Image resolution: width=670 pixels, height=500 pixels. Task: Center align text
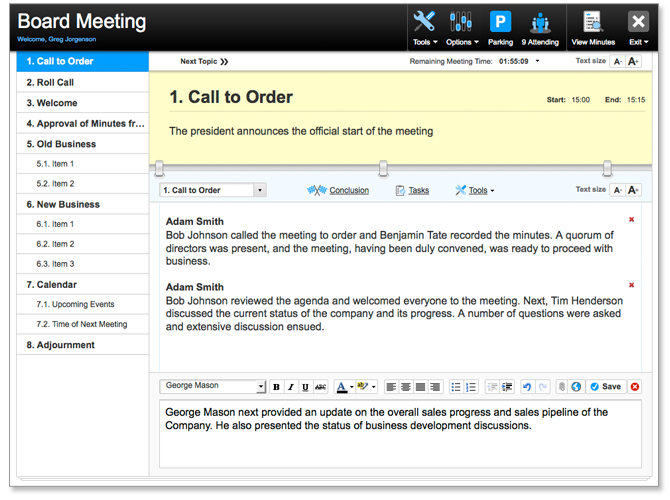406,387
